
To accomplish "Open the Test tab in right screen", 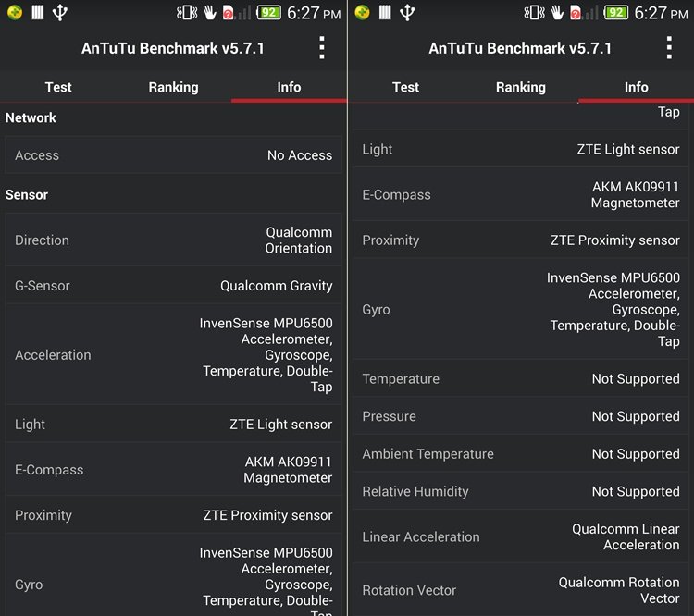I will point(405,87).
